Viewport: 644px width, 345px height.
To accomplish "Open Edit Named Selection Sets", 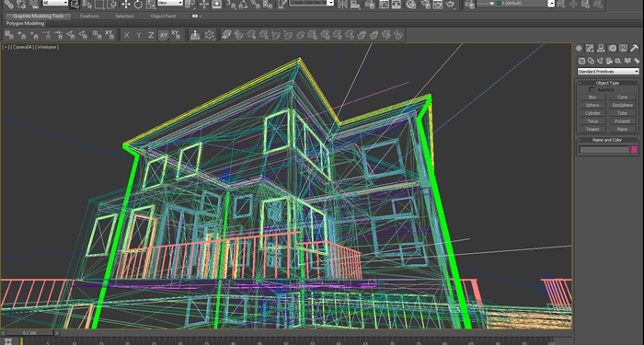I will click(x=282, y=4).
